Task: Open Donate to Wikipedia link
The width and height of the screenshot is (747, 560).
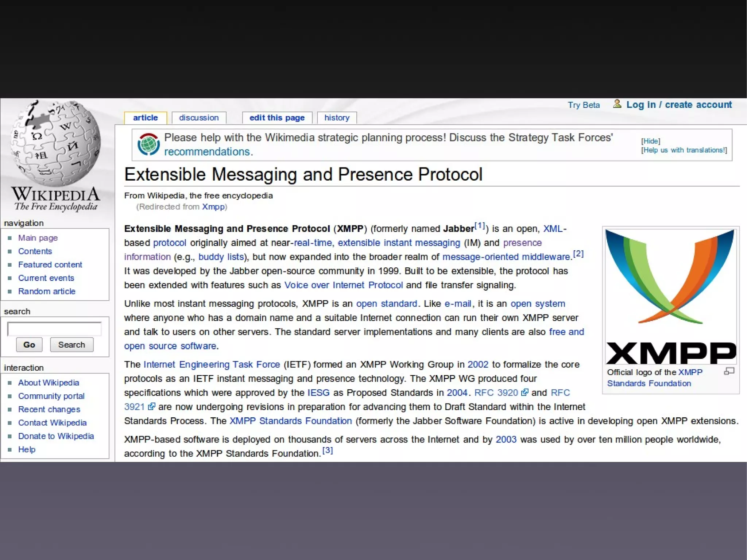Action: 56,436
